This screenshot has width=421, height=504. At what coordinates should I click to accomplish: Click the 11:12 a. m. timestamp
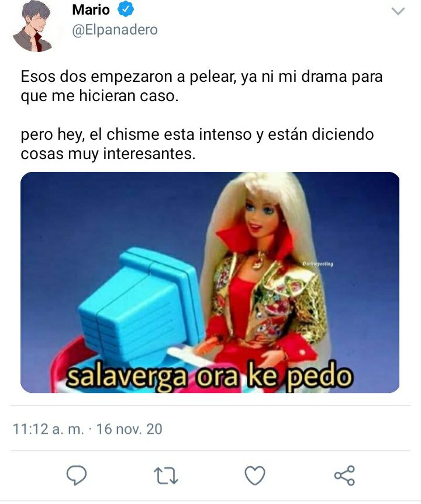[48, 429]
